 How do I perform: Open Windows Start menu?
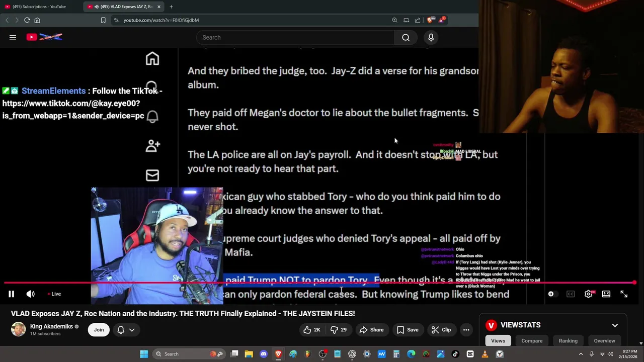[144, 354]
